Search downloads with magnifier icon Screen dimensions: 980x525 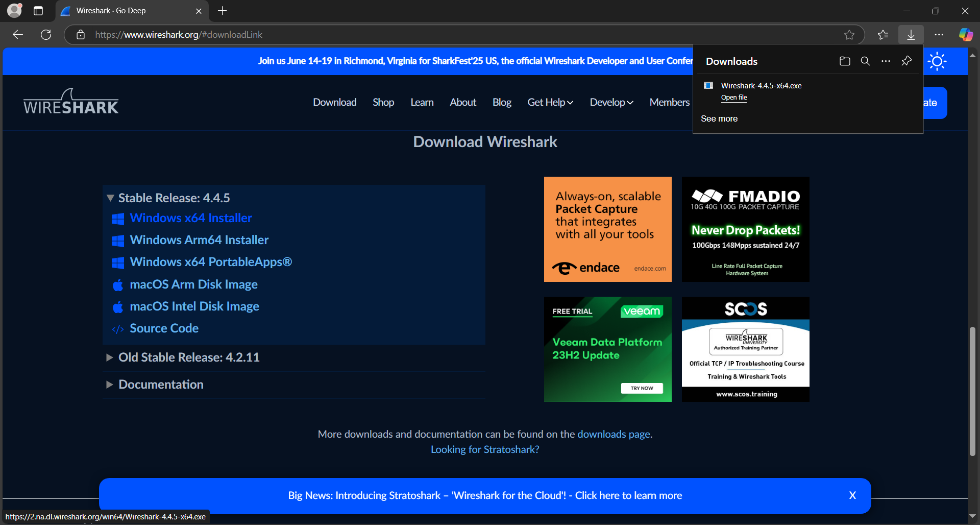pos(865,61)
